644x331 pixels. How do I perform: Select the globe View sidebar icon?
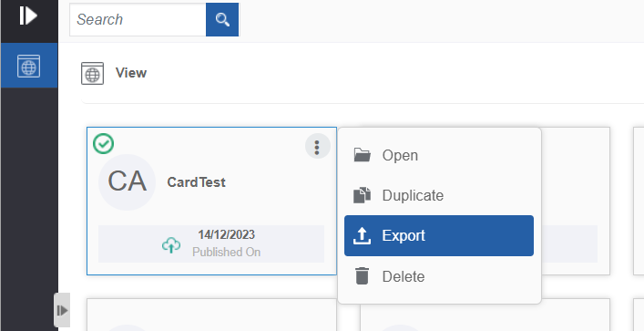[x=29, y=66]
